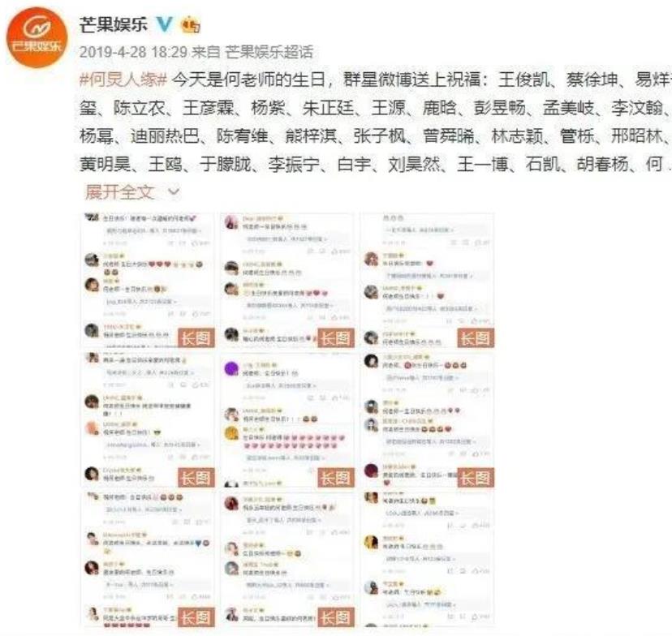Open the middle-right image thumbnail
The height and width of the screenshot is (636, 672).
tap(427, 419)
